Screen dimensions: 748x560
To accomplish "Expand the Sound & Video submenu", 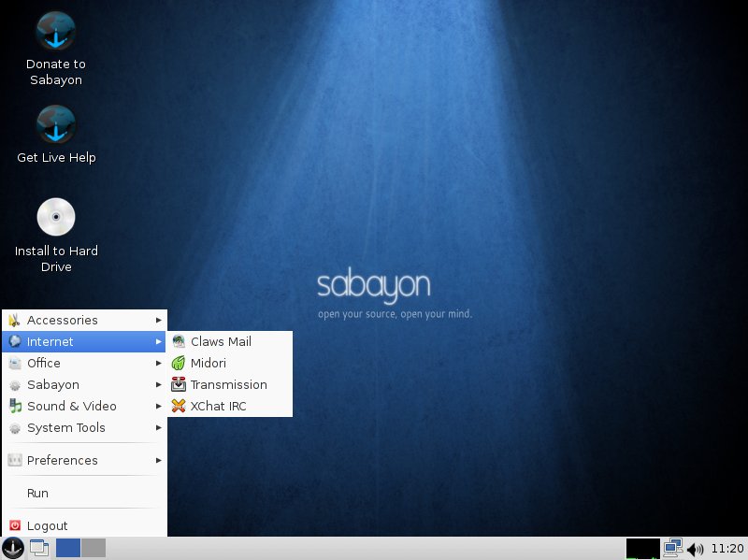I will pos(72,406).
